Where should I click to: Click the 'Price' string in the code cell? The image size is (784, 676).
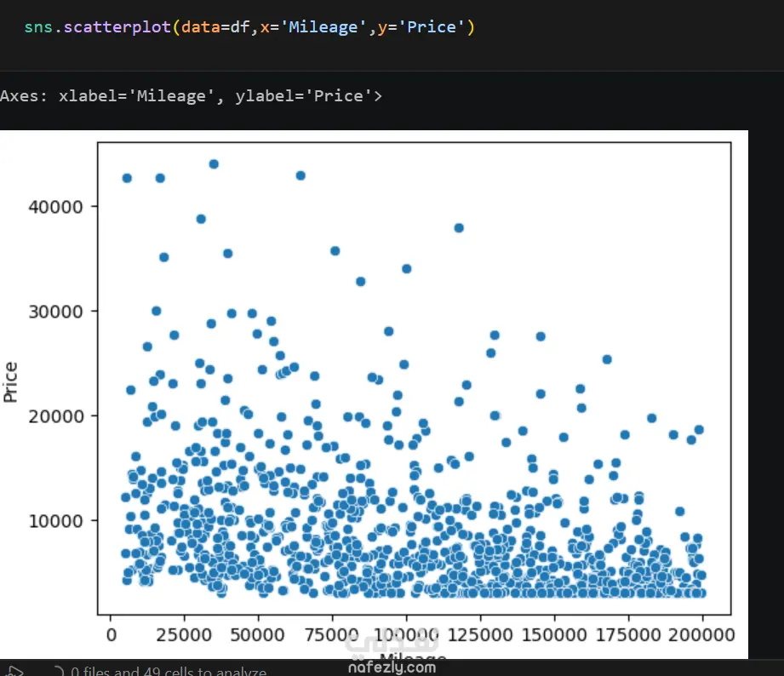[432, 27]
